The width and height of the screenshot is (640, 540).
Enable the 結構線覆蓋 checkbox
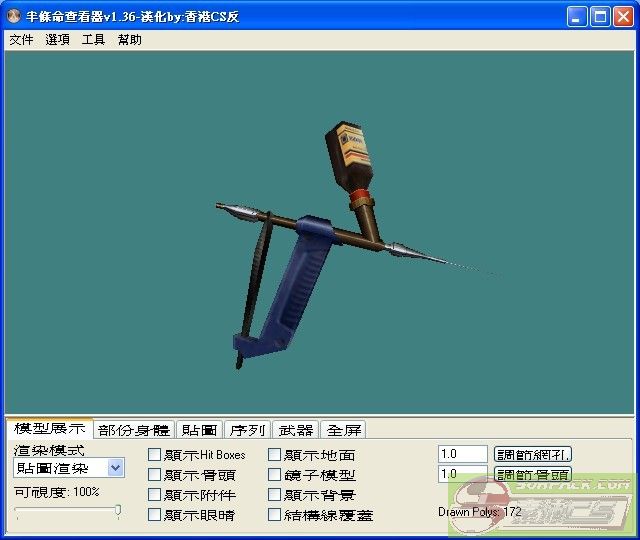[x=274, y=515]
